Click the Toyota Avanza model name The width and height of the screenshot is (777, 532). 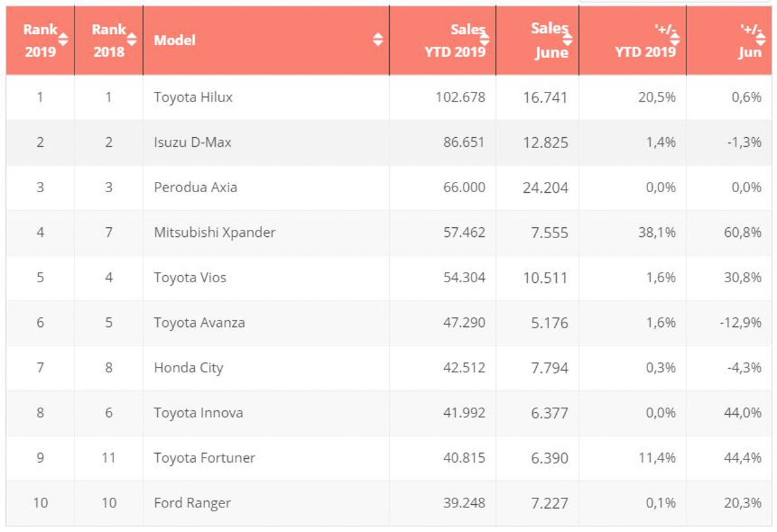199,322
